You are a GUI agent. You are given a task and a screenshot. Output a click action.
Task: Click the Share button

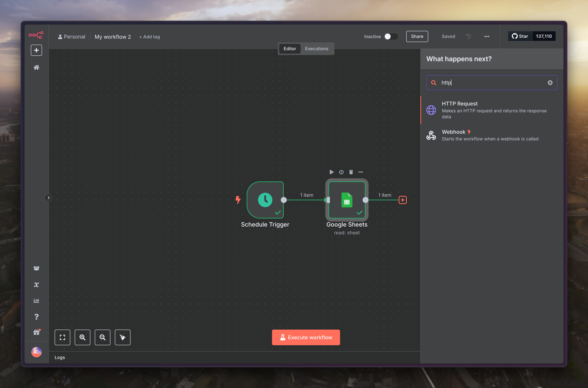417,36
